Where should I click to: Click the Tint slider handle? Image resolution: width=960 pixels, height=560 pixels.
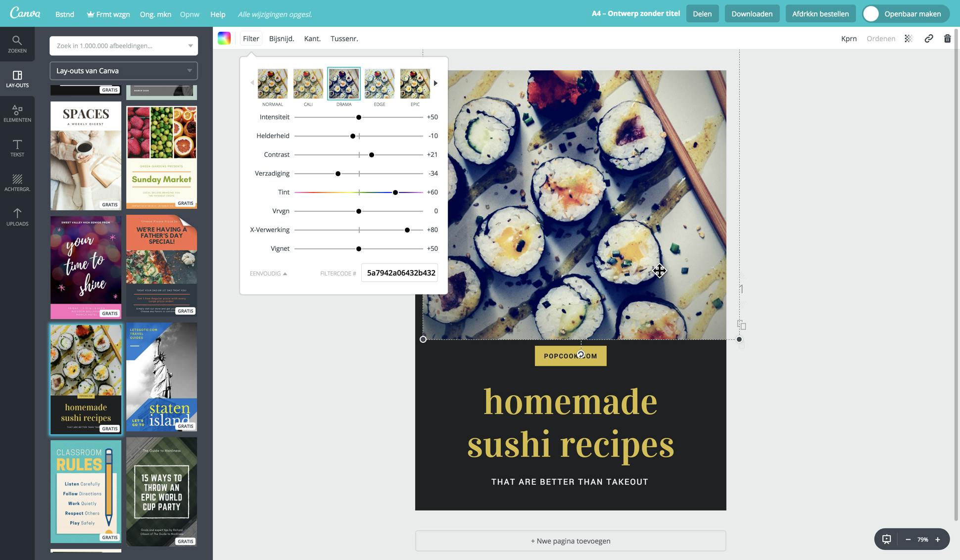(x=395, y=192)
